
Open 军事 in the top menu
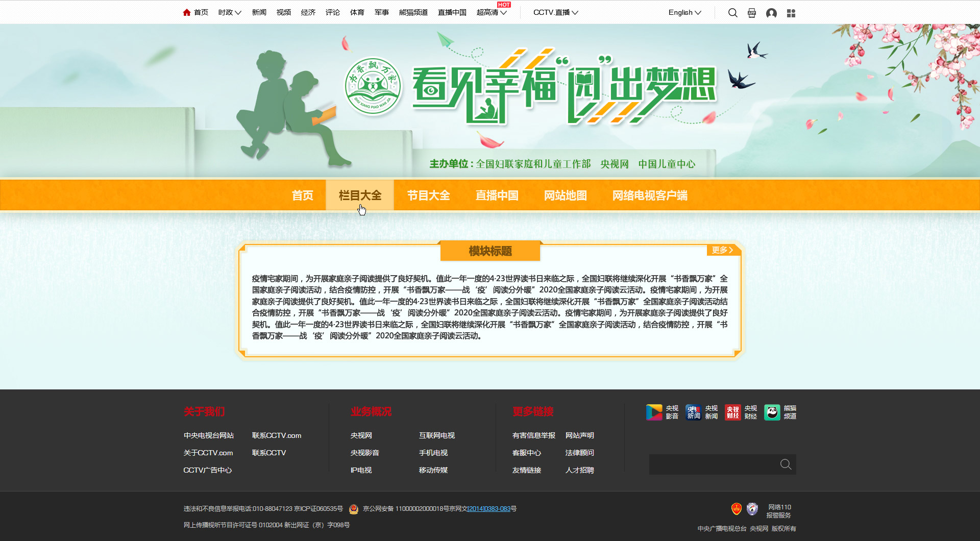click(382, 12)
